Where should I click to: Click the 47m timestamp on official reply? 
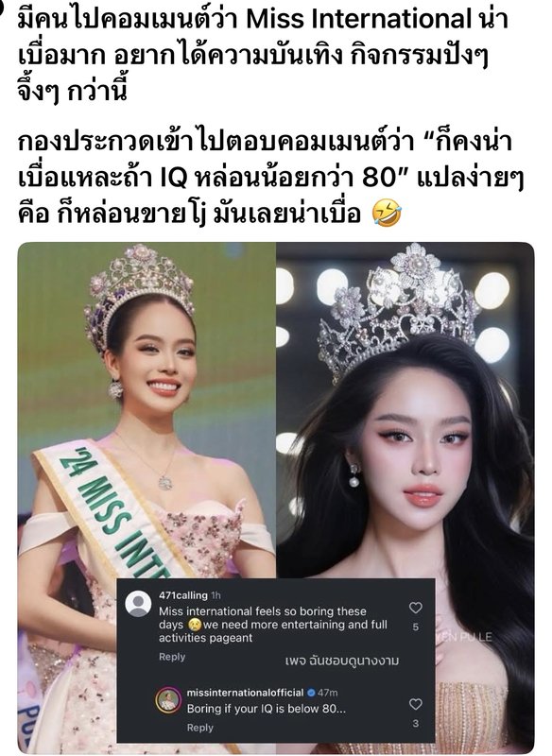327,693
